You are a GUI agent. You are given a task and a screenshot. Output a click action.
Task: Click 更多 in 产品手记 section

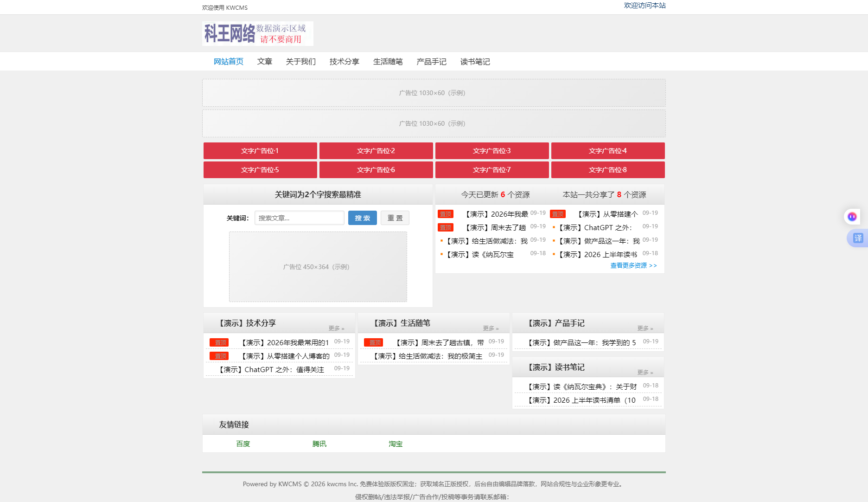(x=645, y=328)
